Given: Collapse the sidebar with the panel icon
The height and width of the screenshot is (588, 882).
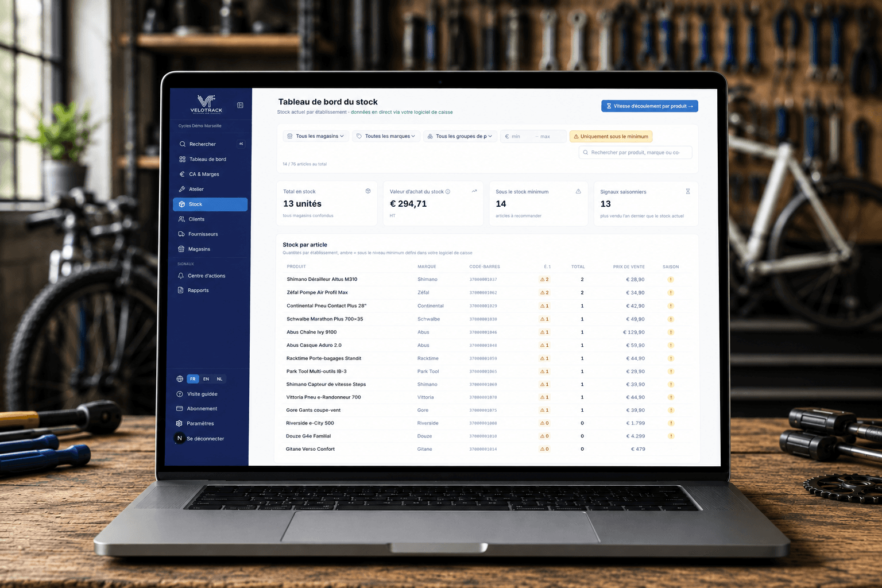Looking at the screenshot, I should [x=240, y=105].
